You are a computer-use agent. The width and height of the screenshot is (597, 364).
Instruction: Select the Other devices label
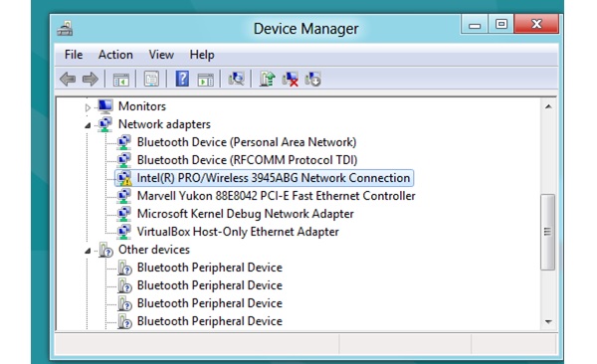(x=154, y=250)
